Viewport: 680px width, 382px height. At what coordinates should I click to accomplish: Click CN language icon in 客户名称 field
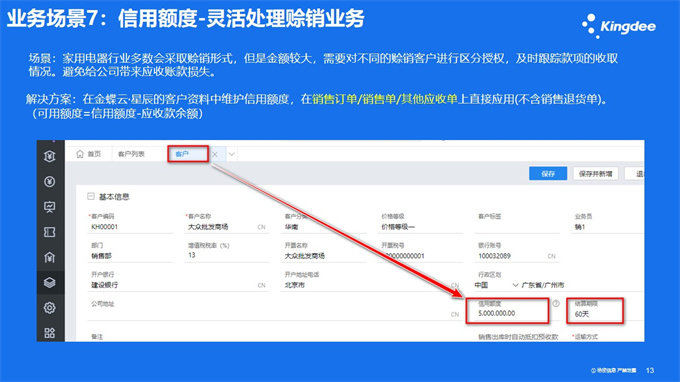tap(262, 227)
